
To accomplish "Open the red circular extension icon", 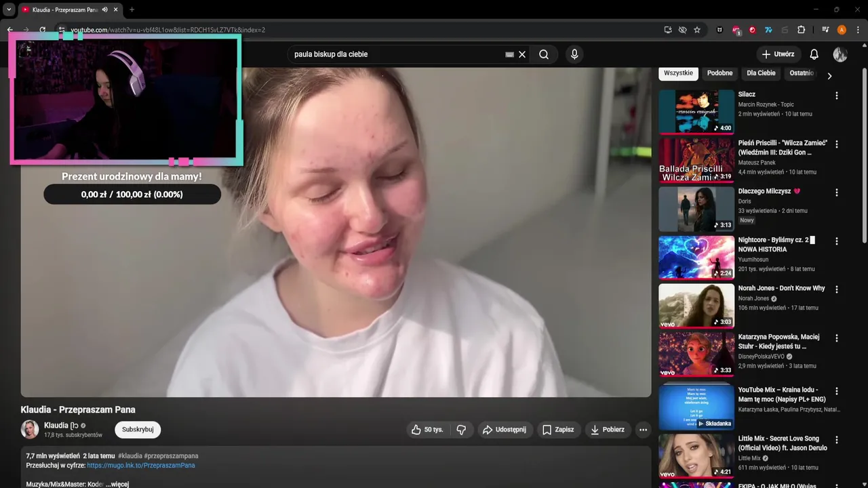I will click(x=752, y=30).
